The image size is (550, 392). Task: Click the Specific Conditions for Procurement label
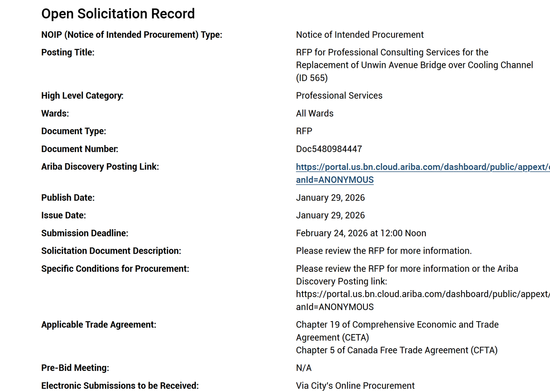point(115,269)
